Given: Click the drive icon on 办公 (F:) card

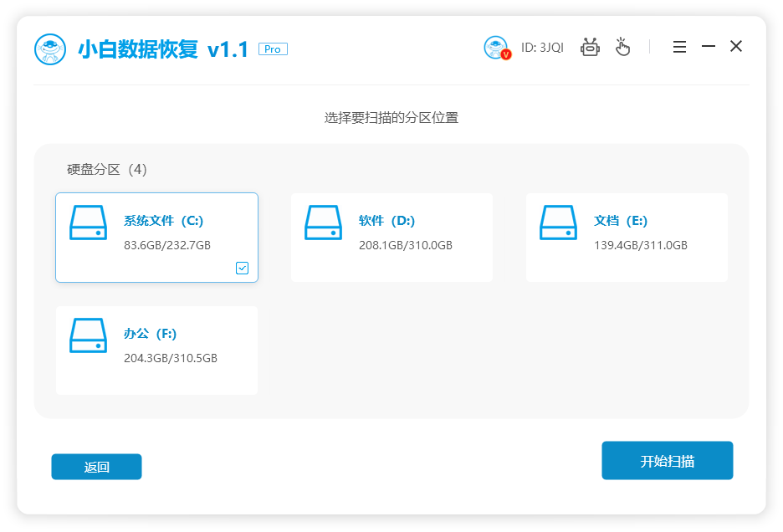Looking at the screenshot, I should (88, 335).
